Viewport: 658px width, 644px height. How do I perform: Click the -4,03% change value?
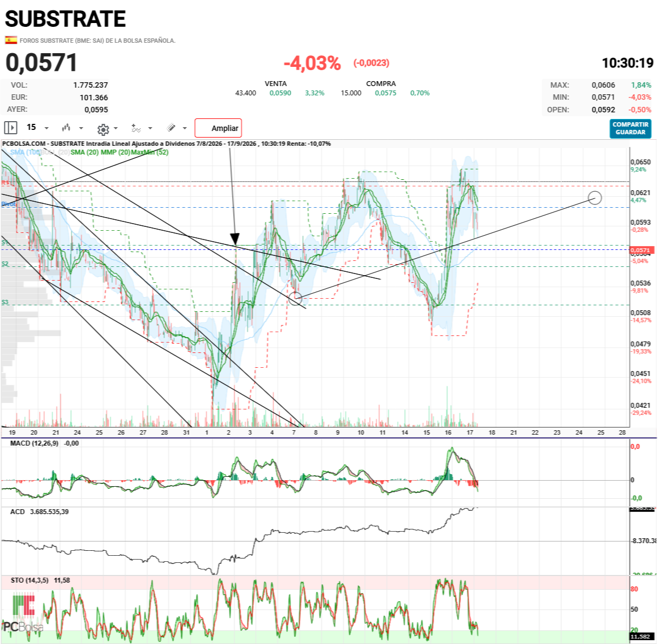tap(312, 63)
